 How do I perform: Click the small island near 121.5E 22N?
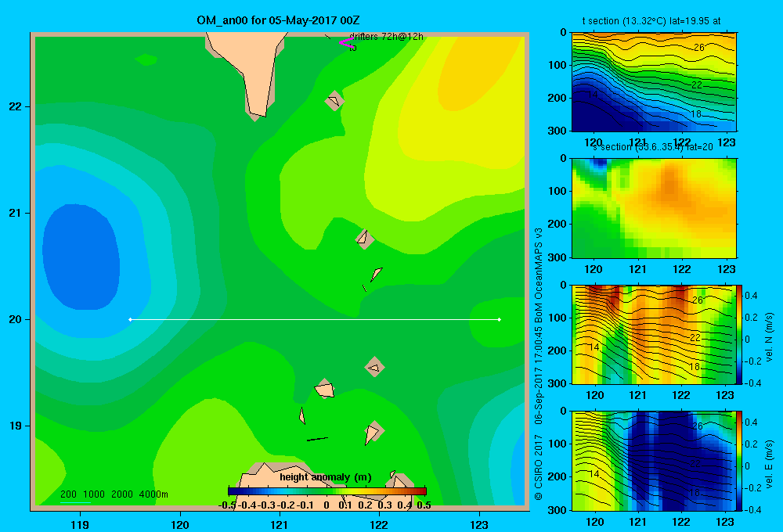[x=334, y=100]
